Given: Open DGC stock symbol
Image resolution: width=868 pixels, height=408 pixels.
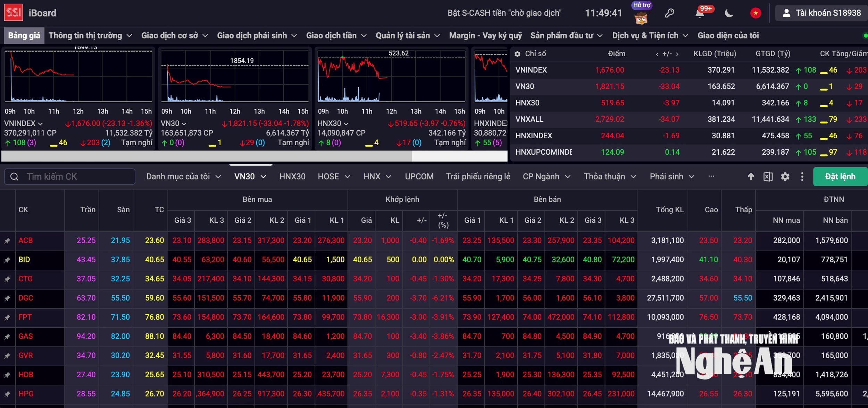Looking at the screenshot, I should pyautogui.click(x=26, y=298).
